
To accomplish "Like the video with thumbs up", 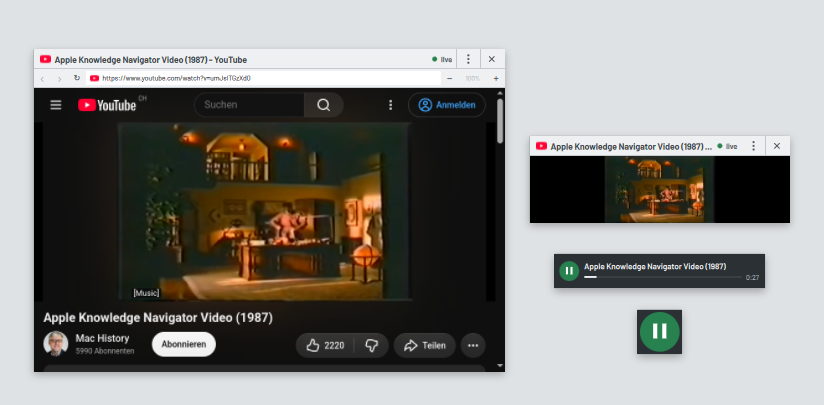I will pos(325,346).
